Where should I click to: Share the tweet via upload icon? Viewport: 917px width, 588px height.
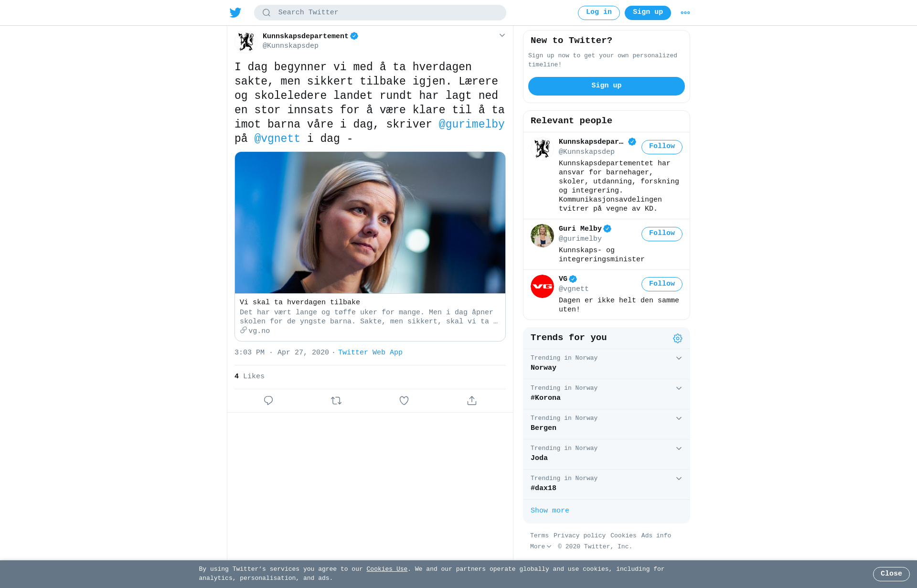point(472,401)
